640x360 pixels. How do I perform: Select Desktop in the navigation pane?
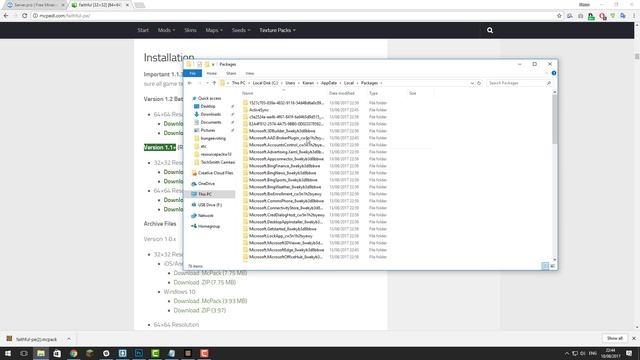(x=208, y=107)
